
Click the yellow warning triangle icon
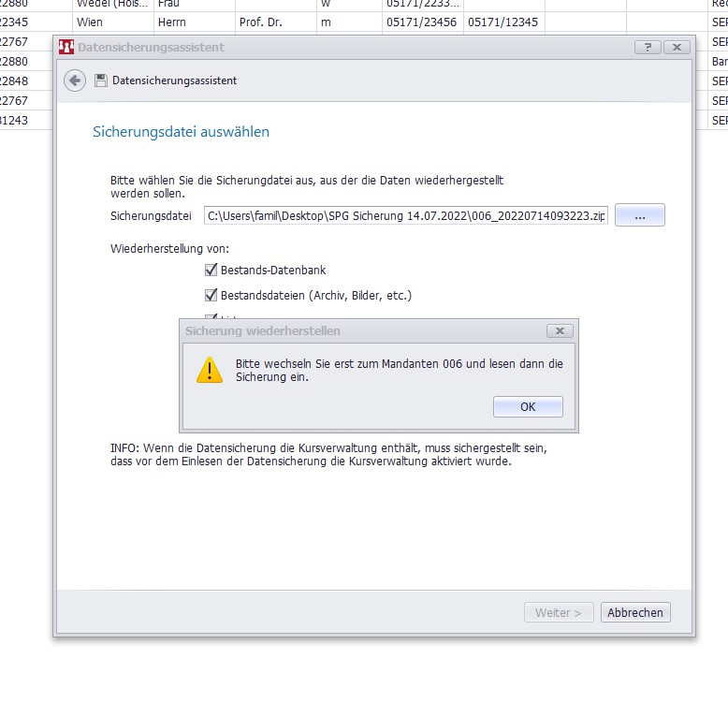click(x=209, y=370)
